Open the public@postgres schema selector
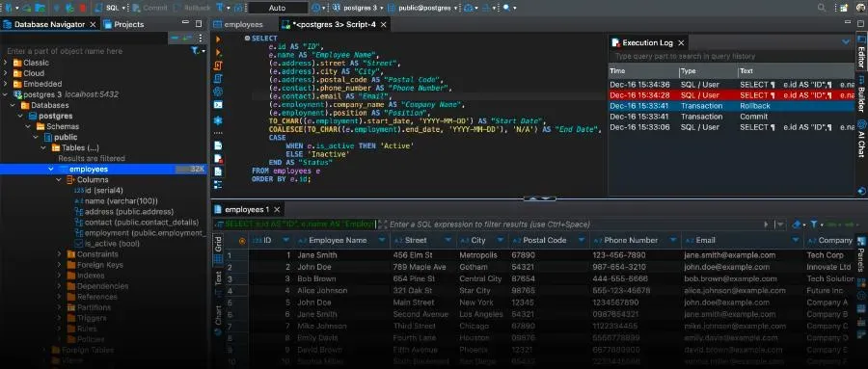This screenshot has height=369, width=868. pyautogui.click(x=423, y=9)
